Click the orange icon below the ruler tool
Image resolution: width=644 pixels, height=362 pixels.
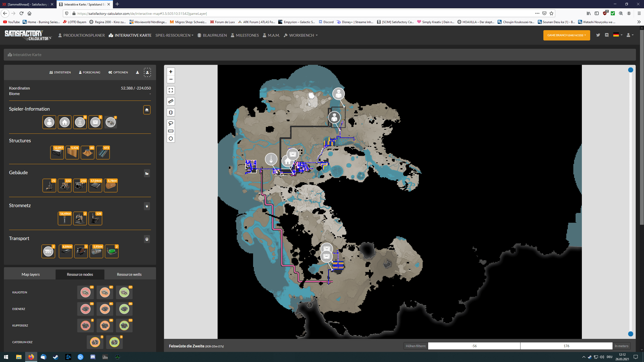[171, 112]
